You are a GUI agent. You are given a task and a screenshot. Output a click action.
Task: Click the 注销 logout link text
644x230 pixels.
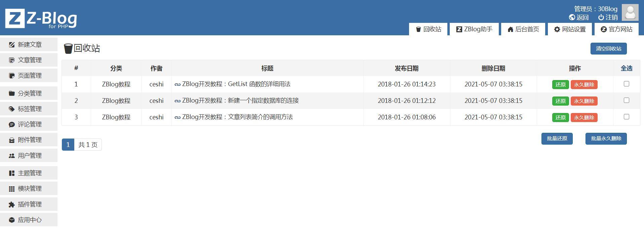click(612, 17)
